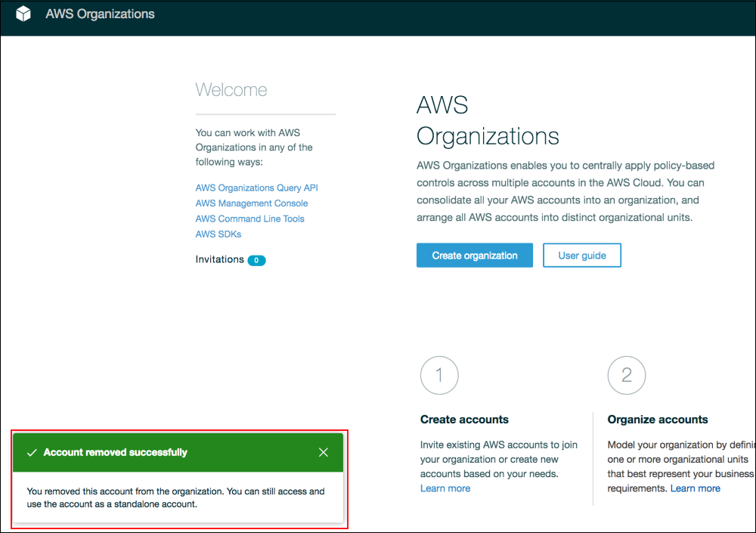This screenshot has height=533, width=756.
Task: Close the Account removed successfully notification
Action: pyautogui.click(x=323, y=452)
